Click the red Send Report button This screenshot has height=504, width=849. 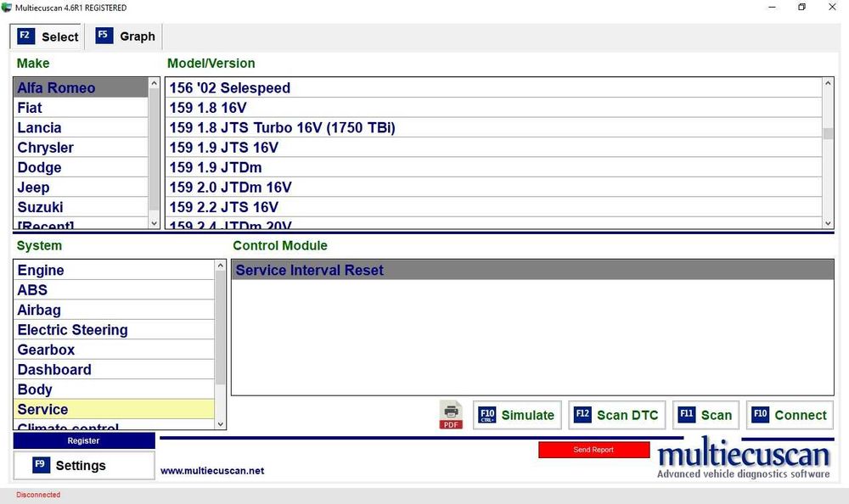click(x=594, y=450)
